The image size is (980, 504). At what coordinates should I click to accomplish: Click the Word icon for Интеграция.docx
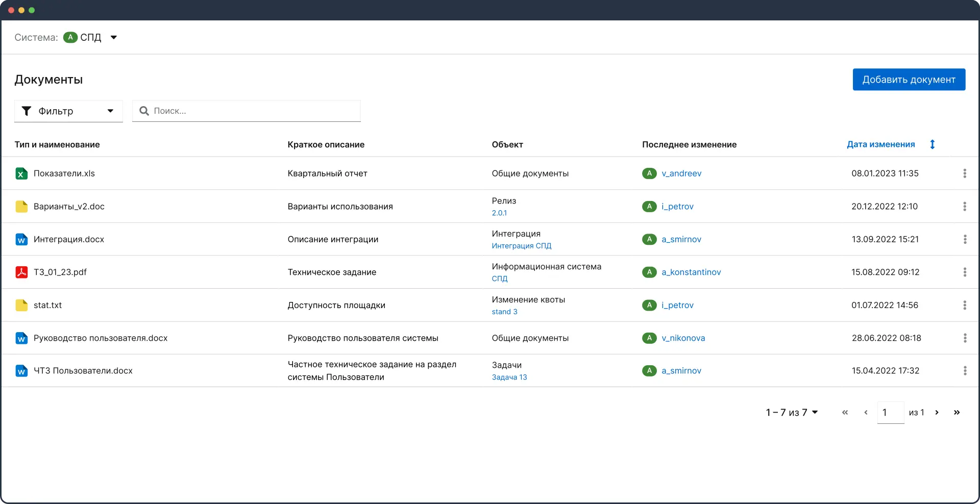point(21,239)
